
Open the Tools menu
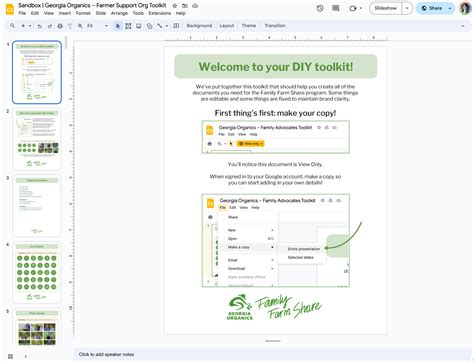pos(138,13)
